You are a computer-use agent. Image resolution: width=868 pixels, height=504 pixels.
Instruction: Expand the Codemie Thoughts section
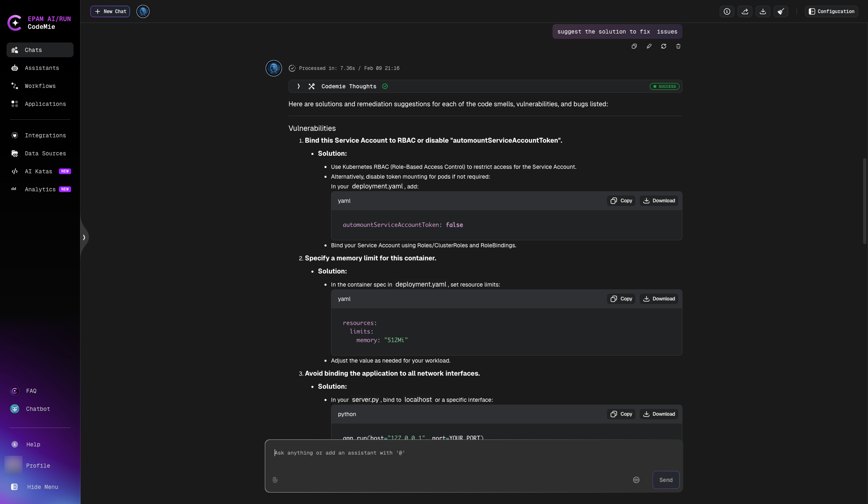[299, 86]
